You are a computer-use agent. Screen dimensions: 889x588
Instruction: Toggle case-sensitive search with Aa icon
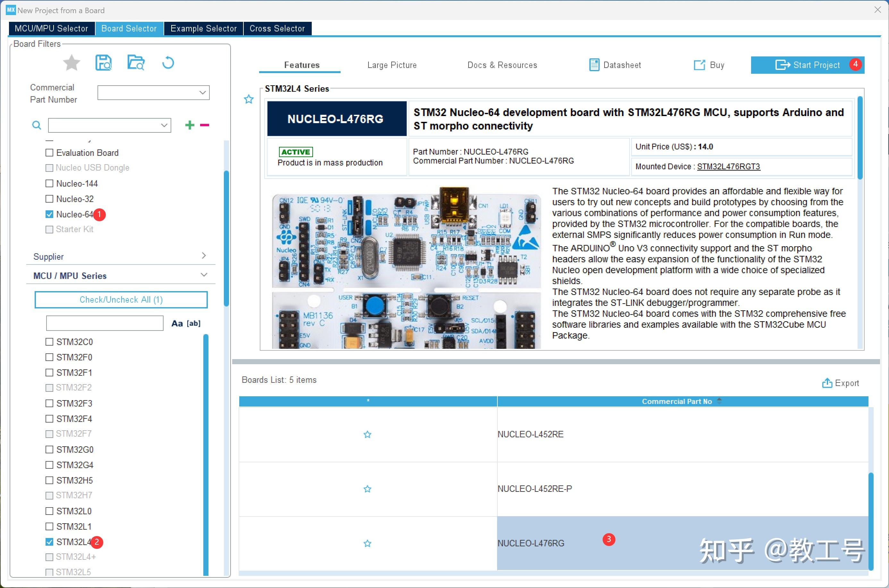(177, 323)
